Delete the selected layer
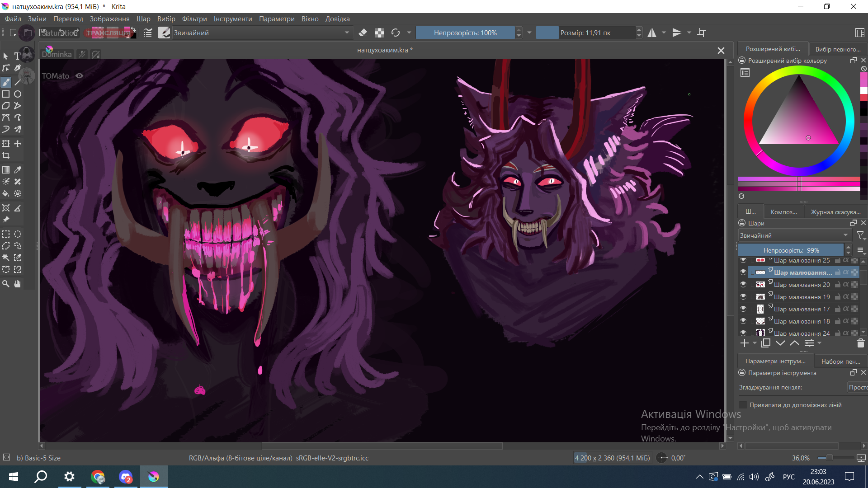868x488 pixels. (x=861, y=343)
